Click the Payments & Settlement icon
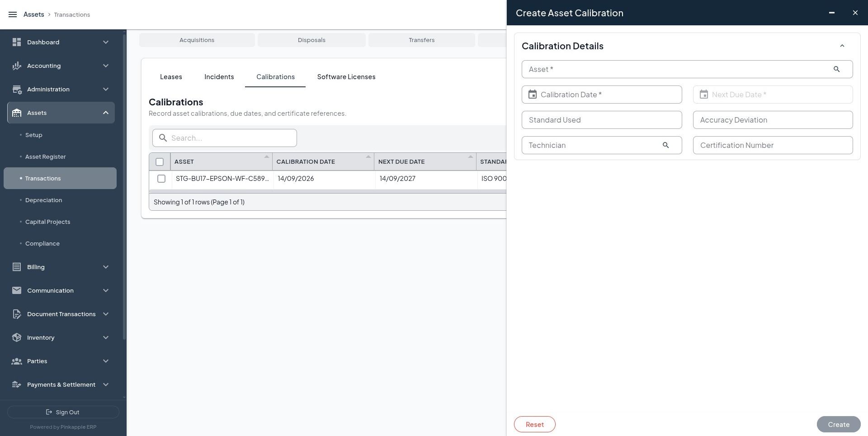The width and height of the screenshot is (868, 436). (17, 384)
